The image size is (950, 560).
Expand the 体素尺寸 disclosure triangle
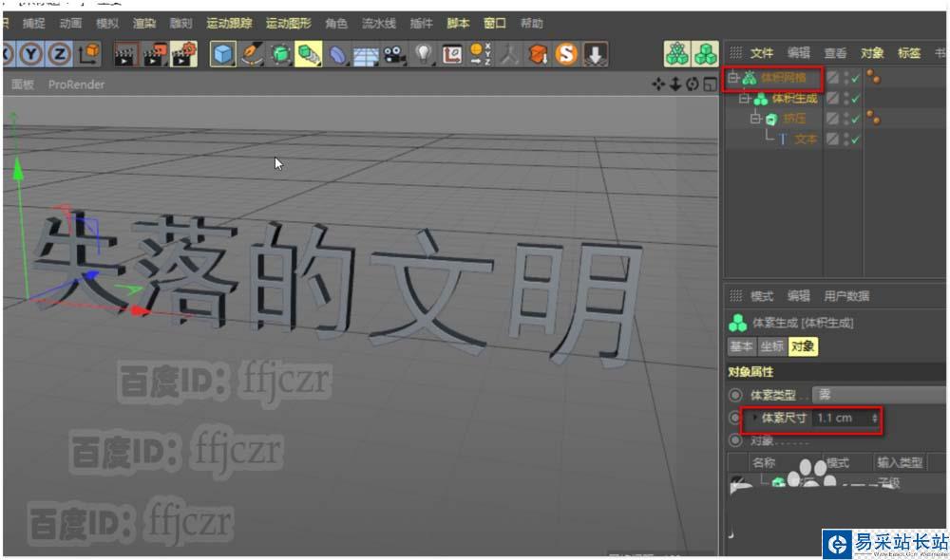(754, 418)
